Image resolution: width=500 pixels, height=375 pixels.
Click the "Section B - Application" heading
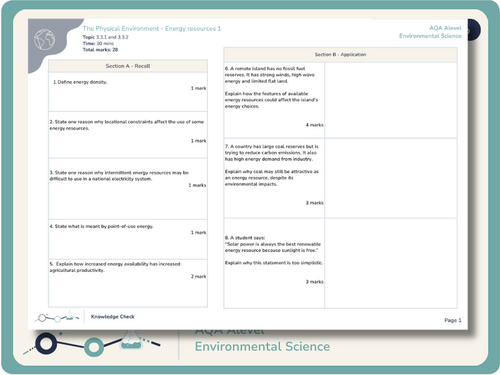tap(340, 54)
